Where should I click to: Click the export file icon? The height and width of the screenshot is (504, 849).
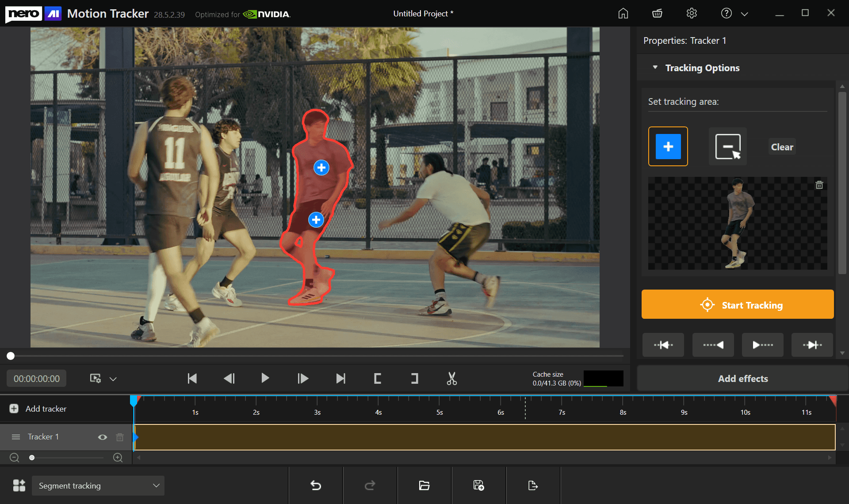[x=533, y=485]
